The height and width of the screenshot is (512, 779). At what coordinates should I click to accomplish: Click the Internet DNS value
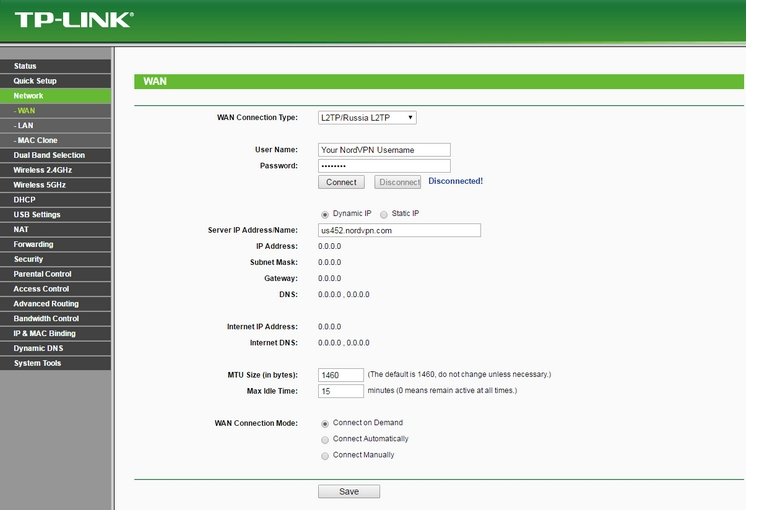point(344,343)
